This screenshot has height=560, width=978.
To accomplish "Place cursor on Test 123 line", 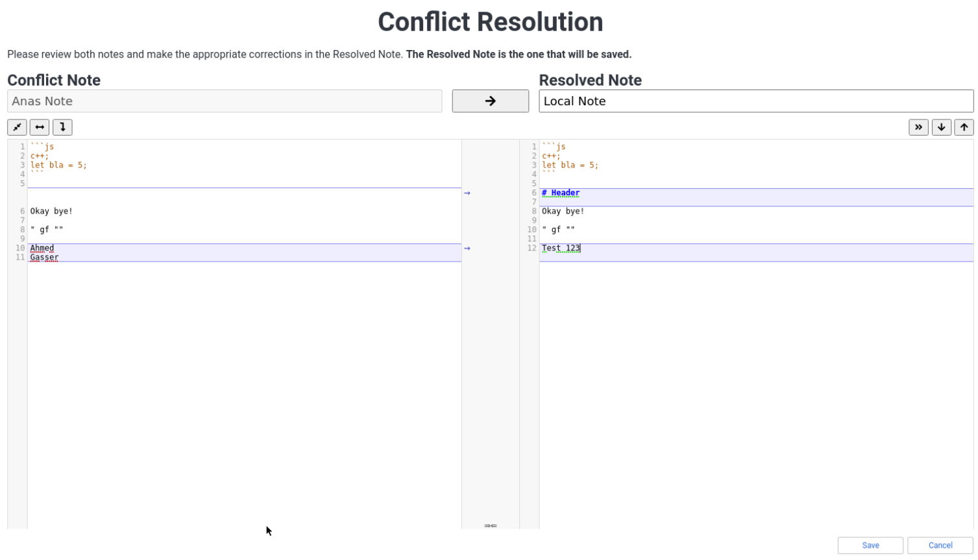I will 561,248.
